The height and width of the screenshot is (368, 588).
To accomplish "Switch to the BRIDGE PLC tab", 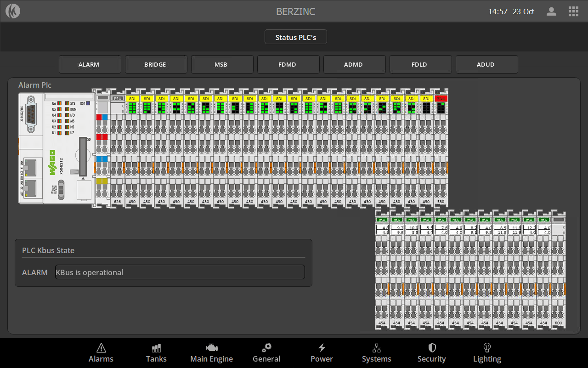I will [155, 64].
